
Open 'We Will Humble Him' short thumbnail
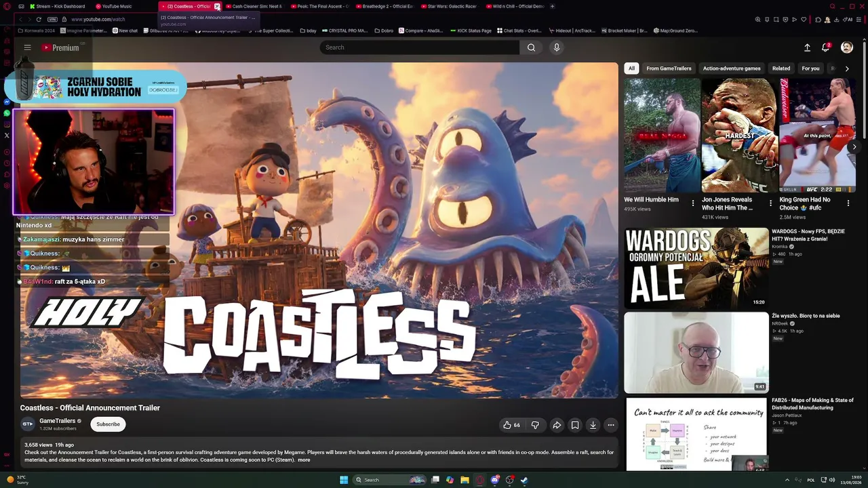(x=662, y=136)
